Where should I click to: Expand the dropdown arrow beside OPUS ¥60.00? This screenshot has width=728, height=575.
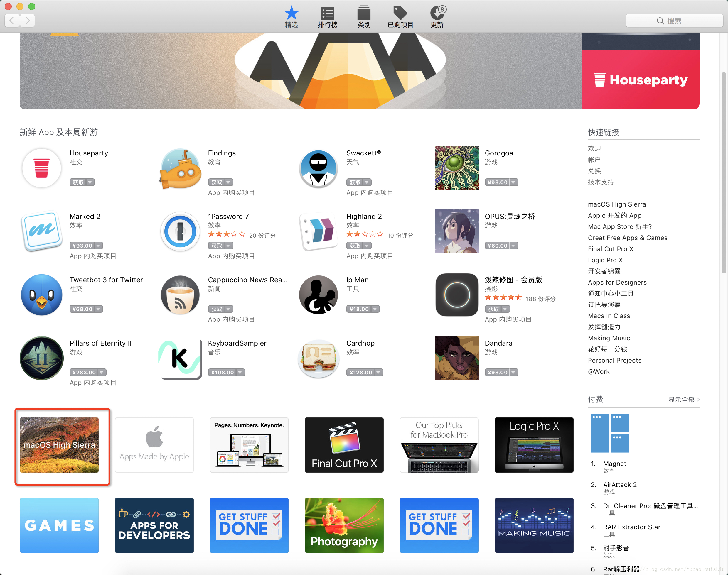pyautogui.click(x=514, y=246)
